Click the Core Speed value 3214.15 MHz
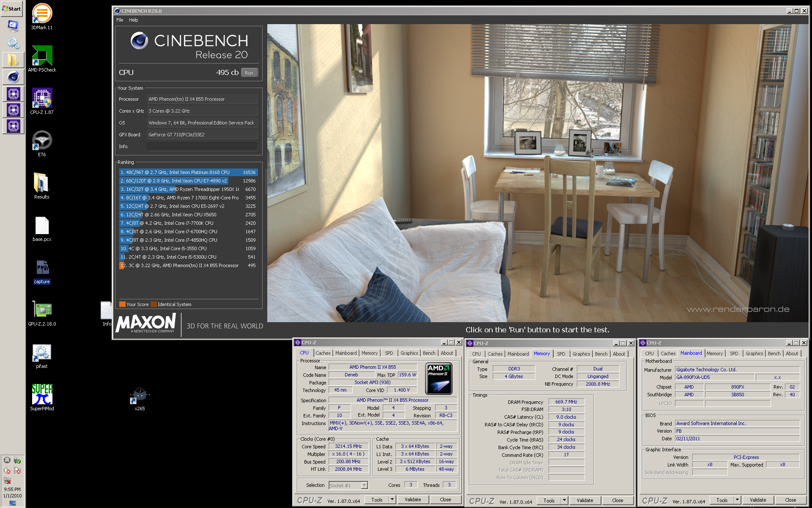The width and height of the screenshot is (812, 508). [348, 446]
